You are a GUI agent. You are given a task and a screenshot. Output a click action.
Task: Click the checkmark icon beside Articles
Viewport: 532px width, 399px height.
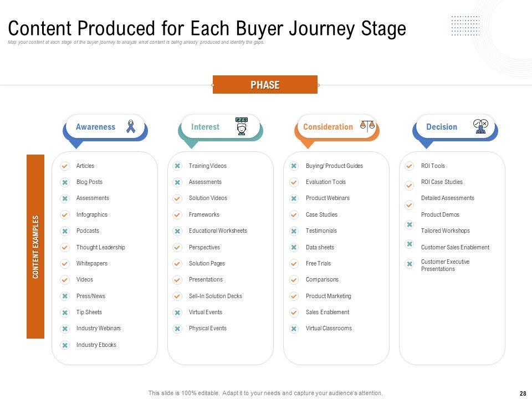click(x=65, y=166)
